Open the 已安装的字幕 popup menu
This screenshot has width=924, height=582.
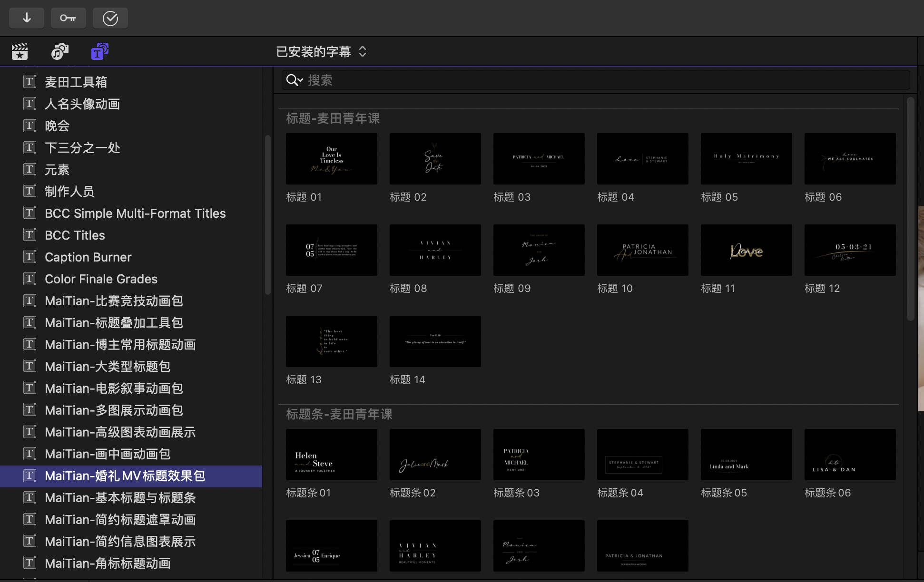point(321,51)
